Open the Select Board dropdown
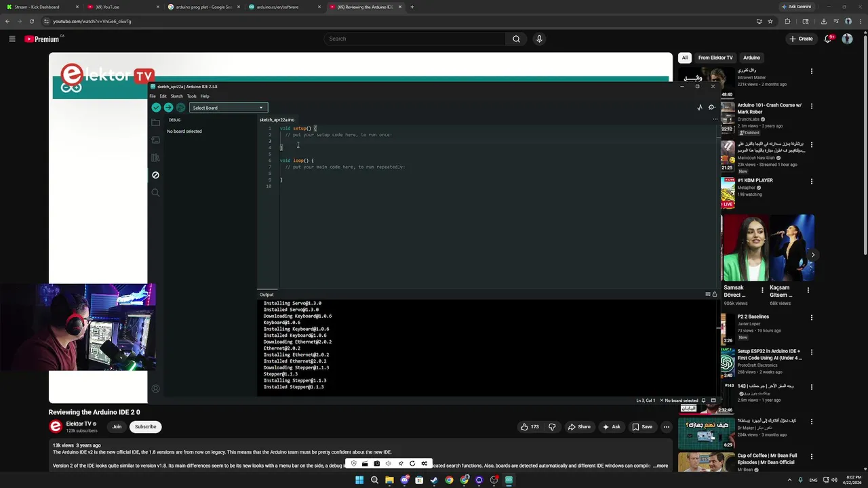Image resolution: width=868 pixels, height=488 pixels. (229, 108)
